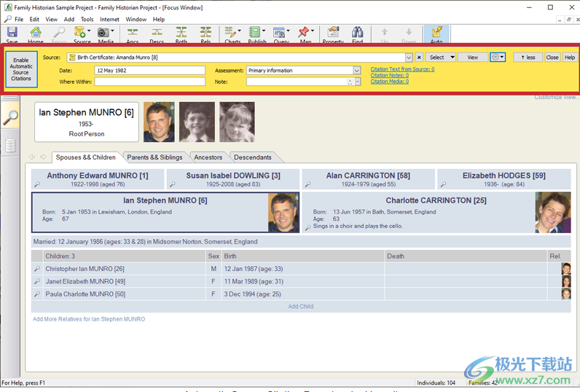Clear the source with the x button
The width and height of the screenshot is (580, 392).
[419, 58]
